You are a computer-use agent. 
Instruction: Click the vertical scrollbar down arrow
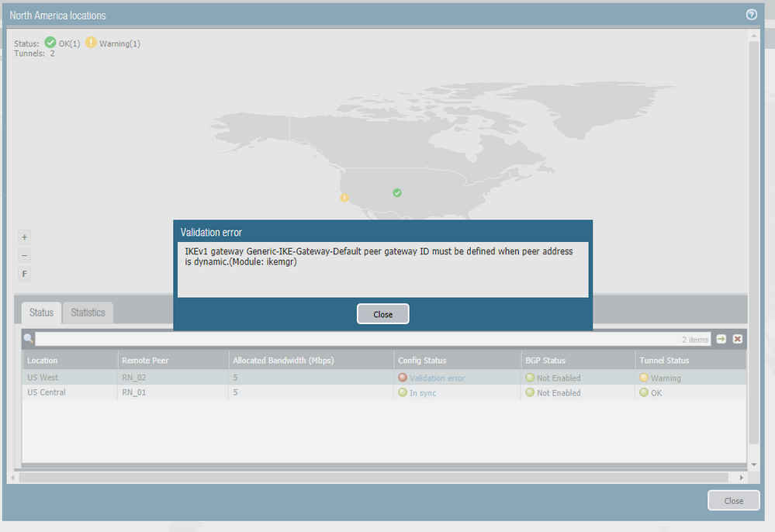[754, 464]
